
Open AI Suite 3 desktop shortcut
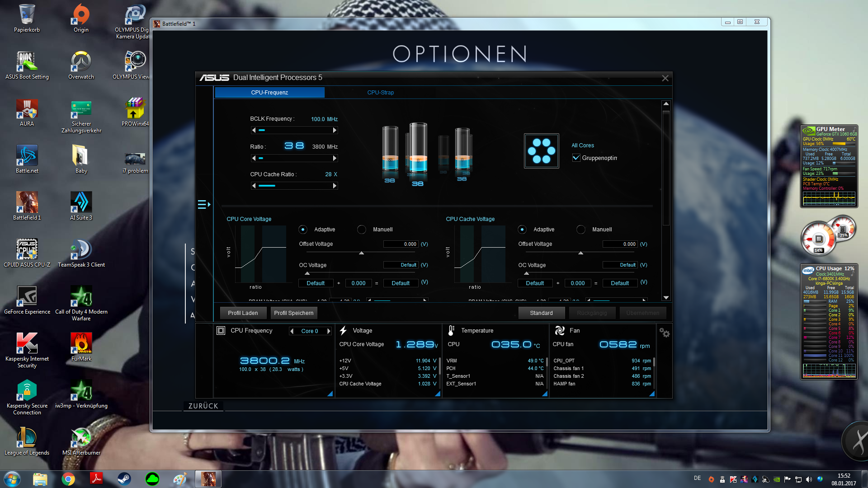coord(81,202)
